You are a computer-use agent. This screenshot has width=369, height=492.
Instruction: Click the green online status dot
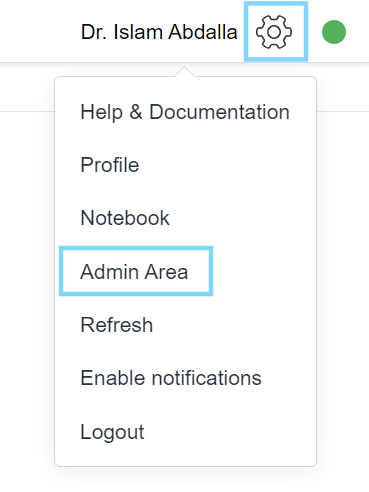pos(334,32)
